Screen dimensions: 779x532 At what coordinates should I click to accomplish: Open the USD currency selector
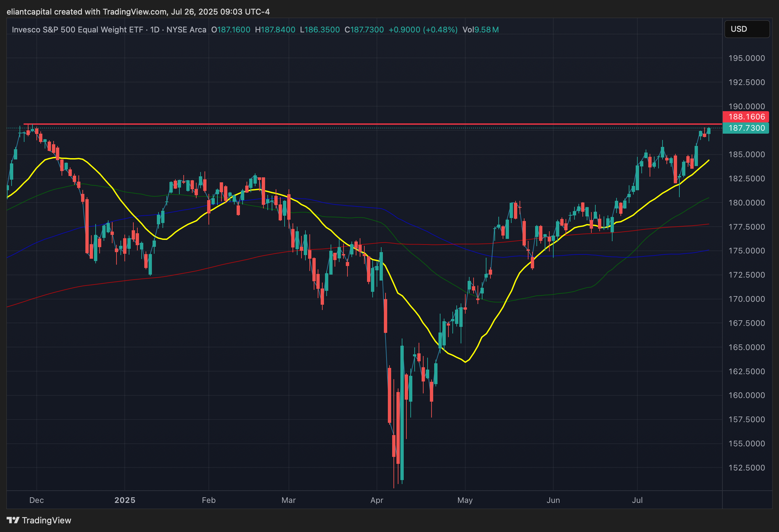click(x=747, y=29)
